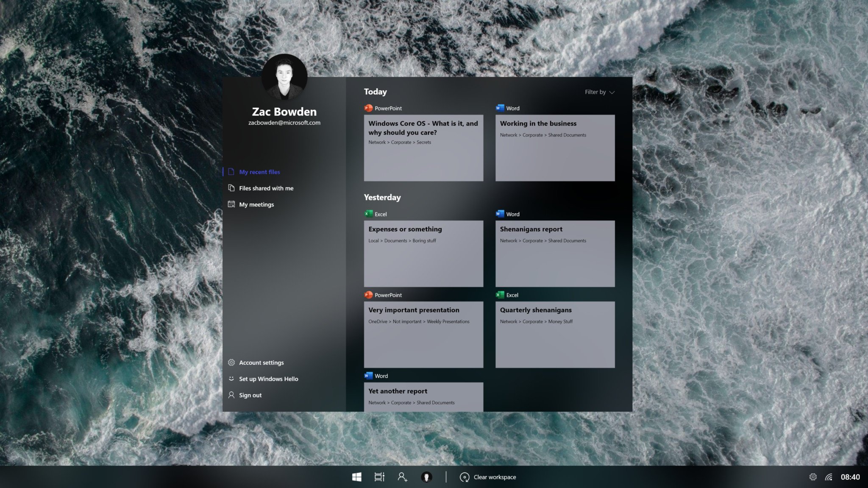Open Task View icon in taskbar
The height and width of the screenshot is (488, 868).
(379, 477)
